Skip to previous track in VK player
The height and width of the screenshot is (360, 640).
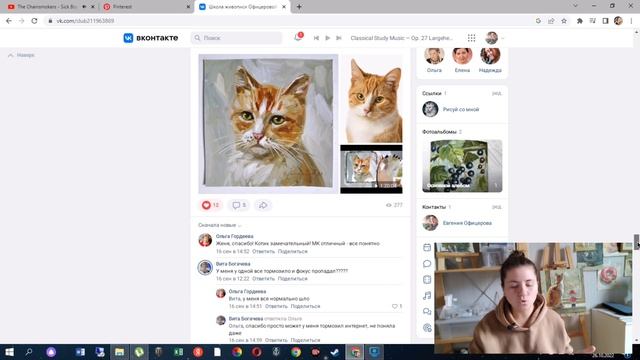click(316, 38)
